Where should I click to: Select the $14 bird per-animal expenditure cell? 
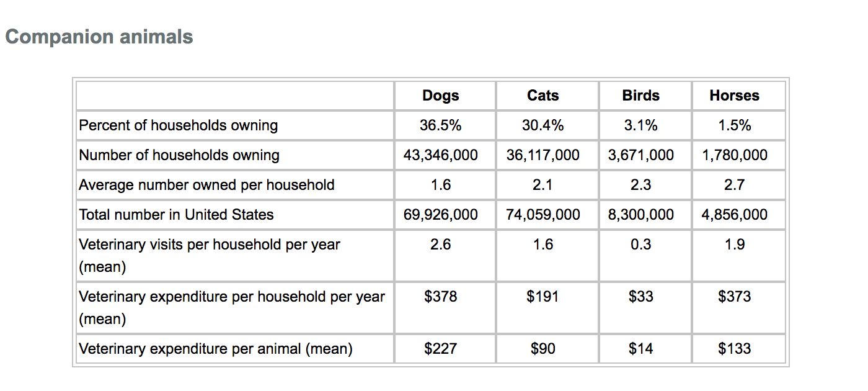[640, 349]
